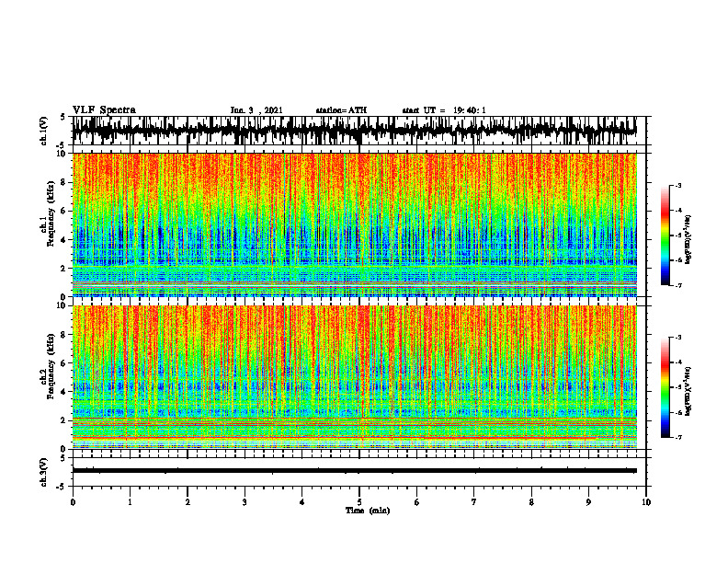This screenshot has height=563, width=728.
Task: Select the date label "Jan. 3, 2021"
Action: 256,110
